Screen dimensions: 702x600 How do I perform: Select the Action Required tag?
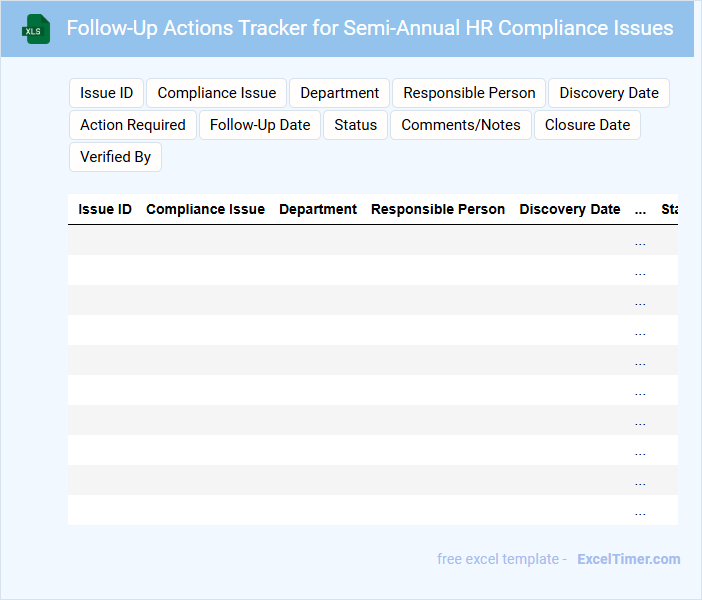point(133,125)
